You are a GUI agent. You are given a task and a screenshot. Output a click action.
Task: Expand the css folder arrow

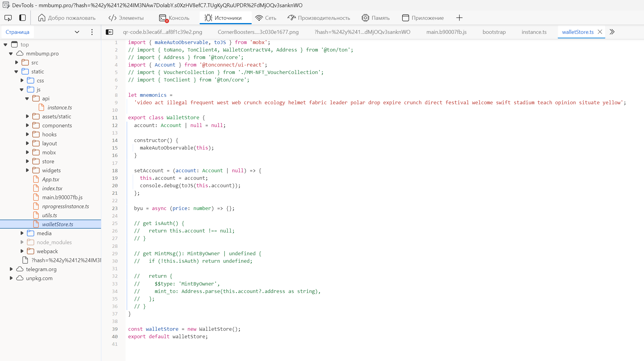click(22, 81)
